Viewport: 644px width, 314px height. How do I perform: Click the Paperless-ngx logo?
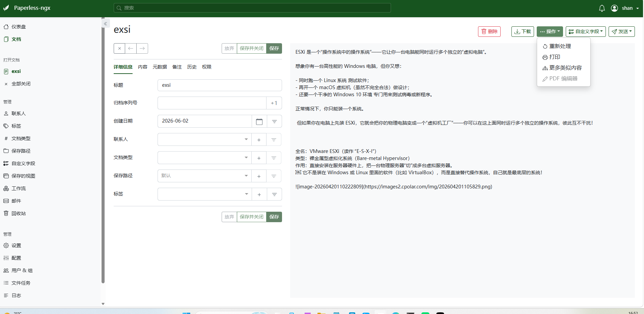27,8
